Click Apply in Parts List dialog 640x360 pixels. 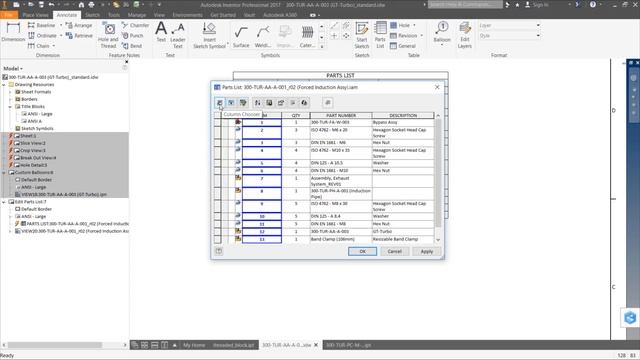[427, 251]
